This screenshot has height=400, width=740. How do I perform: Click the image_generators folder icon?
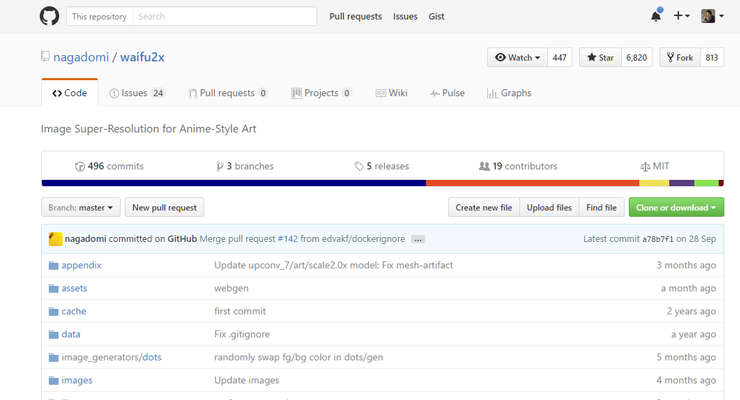tap(53, 358)
